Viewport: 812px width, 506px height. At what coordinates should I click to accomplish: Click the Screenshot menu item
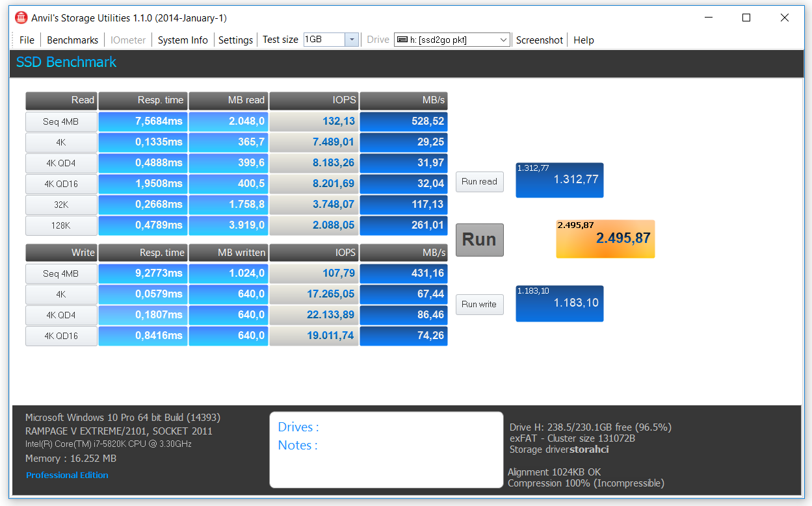(540, 40)
